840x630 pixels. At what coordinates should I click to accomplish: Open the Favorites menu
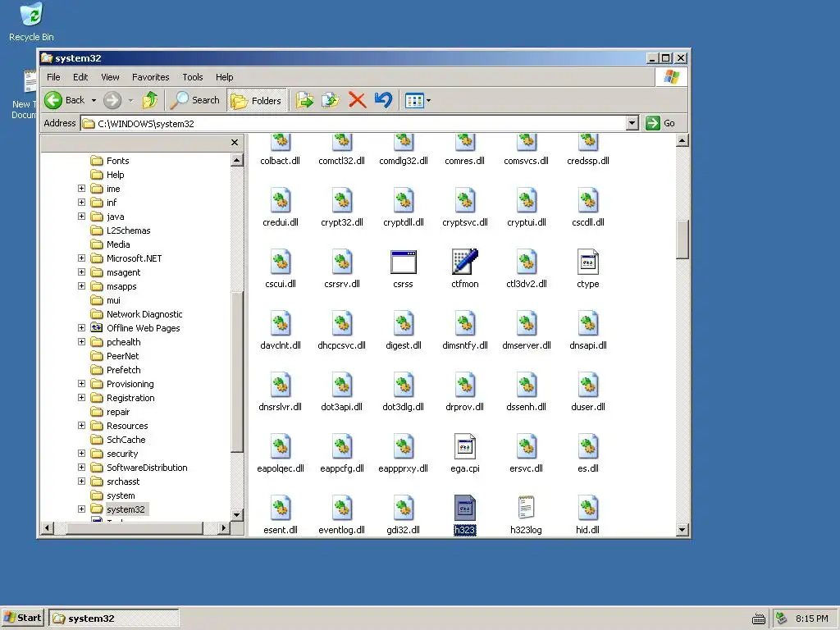[151, 77]
